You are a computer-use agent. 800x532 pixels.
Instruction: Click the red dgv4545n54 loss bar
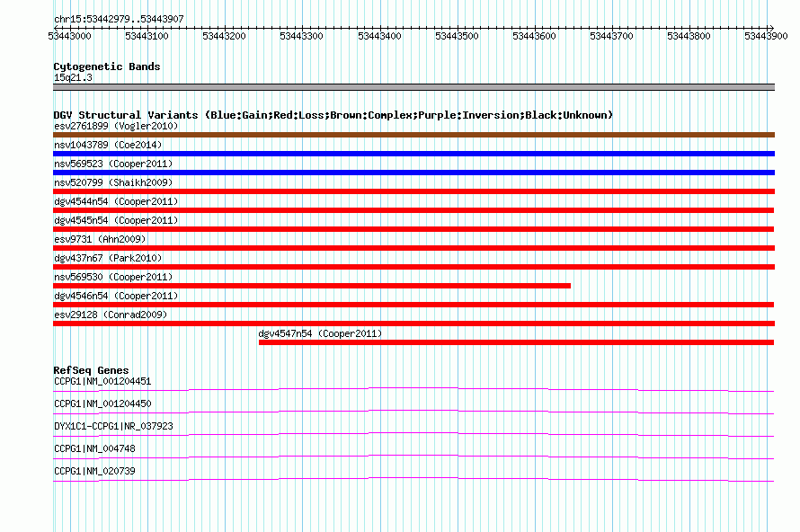click(x=413, y=229)
